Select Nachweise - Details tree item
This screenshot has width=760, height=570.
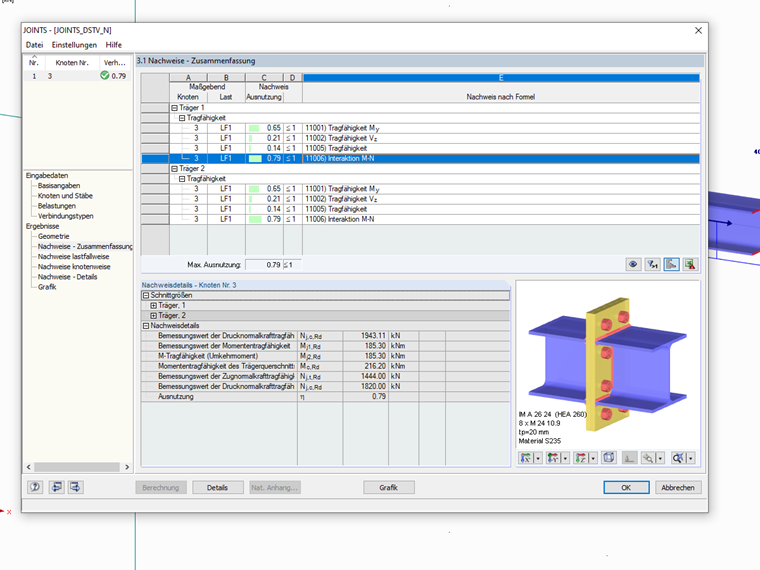(68, 277)
